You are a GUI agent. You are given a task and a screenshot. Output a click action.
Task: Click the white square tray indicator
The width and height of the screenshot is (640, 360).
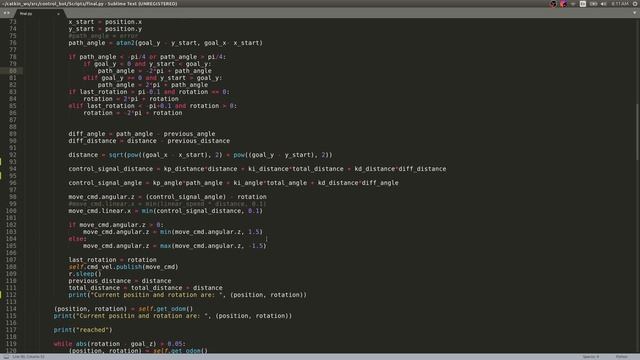pos(583,4)
